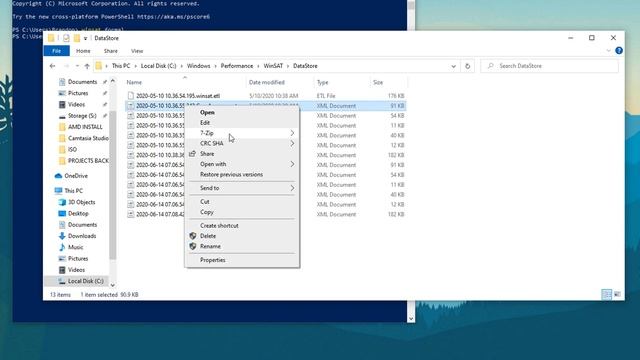Expand the address bar history dropdown
640x360 pixels.
click(453, 66)
